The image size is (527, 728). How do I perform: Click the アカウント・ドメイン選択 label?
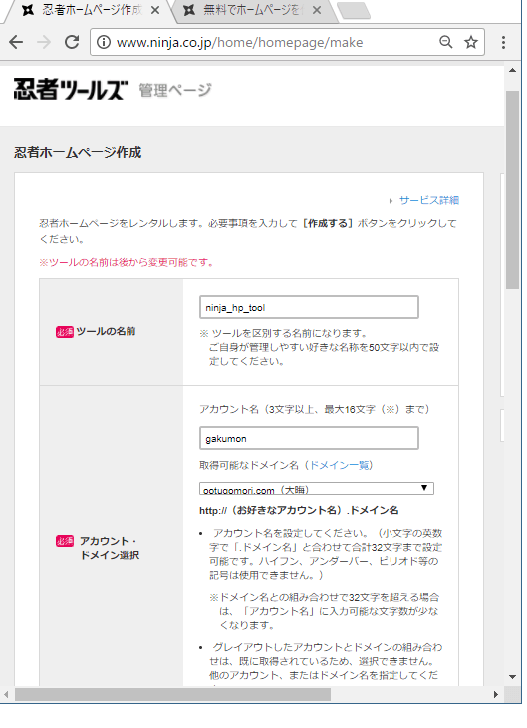110,548
